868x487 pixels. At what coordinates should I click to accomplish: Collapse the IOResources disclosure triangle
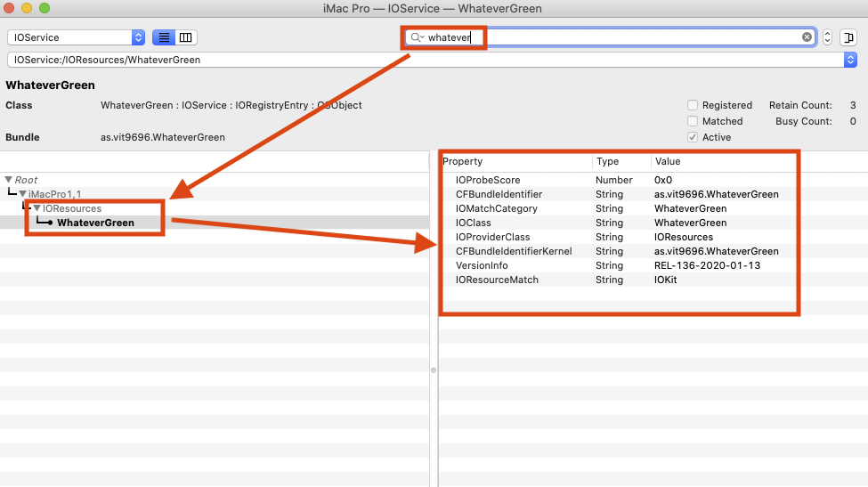pos(37,208)
